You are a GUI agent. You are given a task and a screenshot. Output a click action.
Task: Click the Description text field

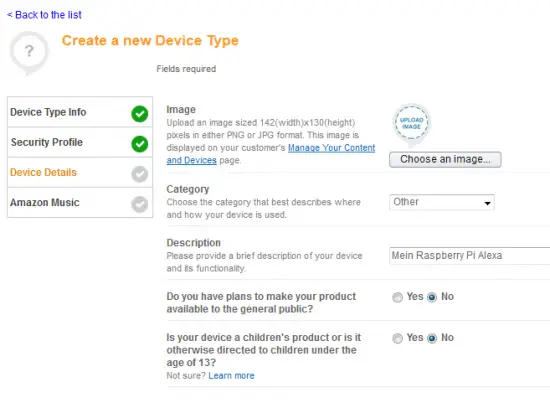pyautogui.click(x=470, y=256)
